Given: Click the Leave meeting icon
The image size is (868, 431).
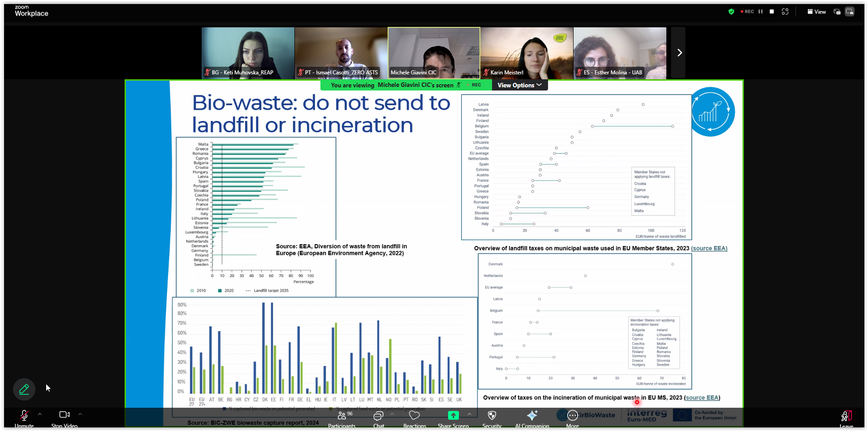Looking at the screenshot, I should coord(846,416).
